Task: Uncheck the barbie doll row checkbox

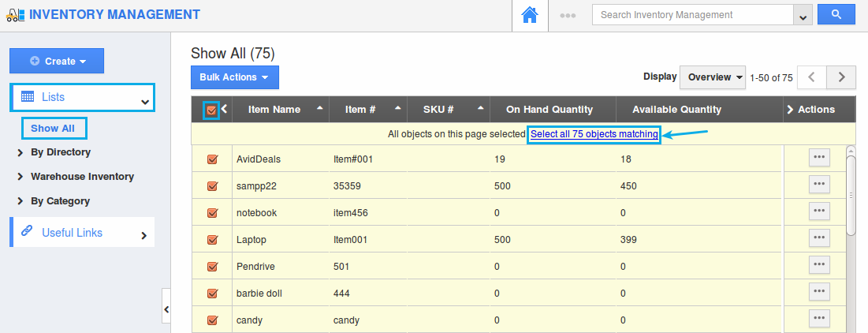Action: point(211,293)
